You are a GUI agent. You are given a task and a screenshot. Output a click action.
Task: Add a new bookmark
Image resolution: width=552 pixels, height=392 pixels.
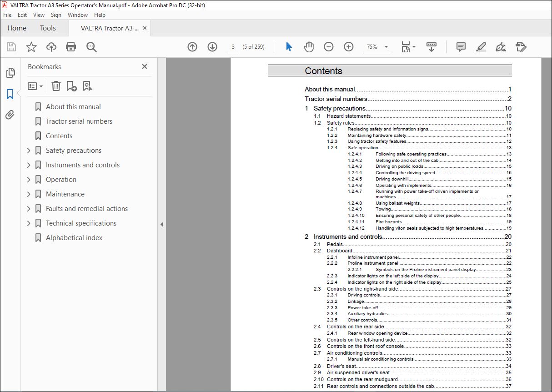pos(71,86)
